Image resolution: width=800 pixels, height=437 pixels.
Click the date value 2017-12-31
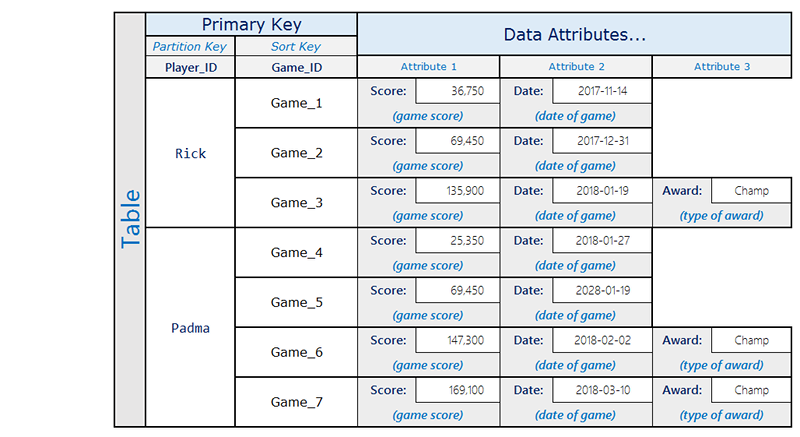coord(601,141)
